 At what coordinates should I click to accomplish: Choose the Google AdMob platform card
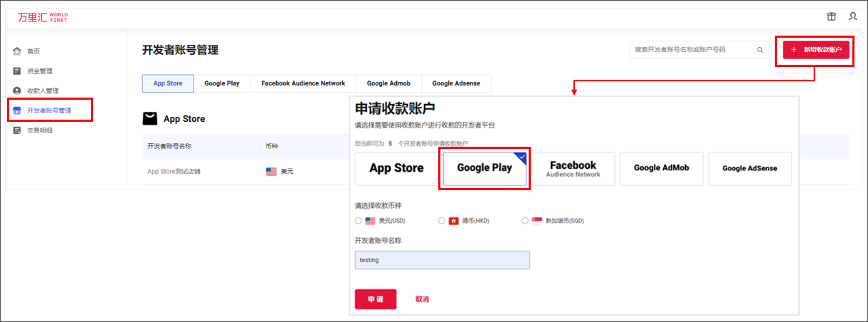click(662, 169)
